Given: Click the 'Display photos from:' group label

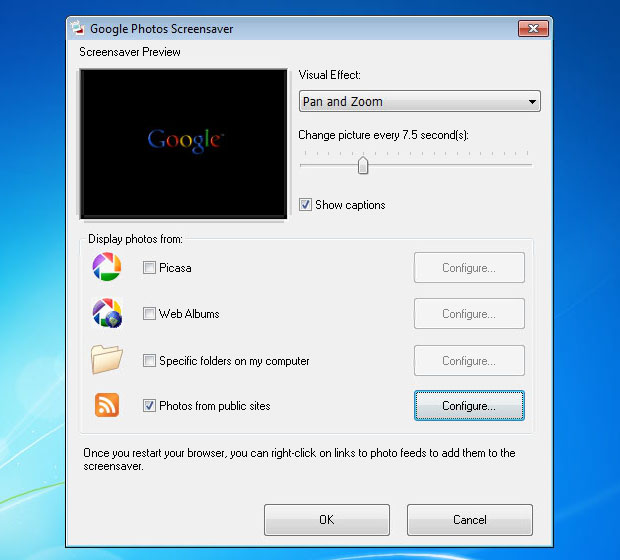Looking at the screenshot, I should (135, 239).
